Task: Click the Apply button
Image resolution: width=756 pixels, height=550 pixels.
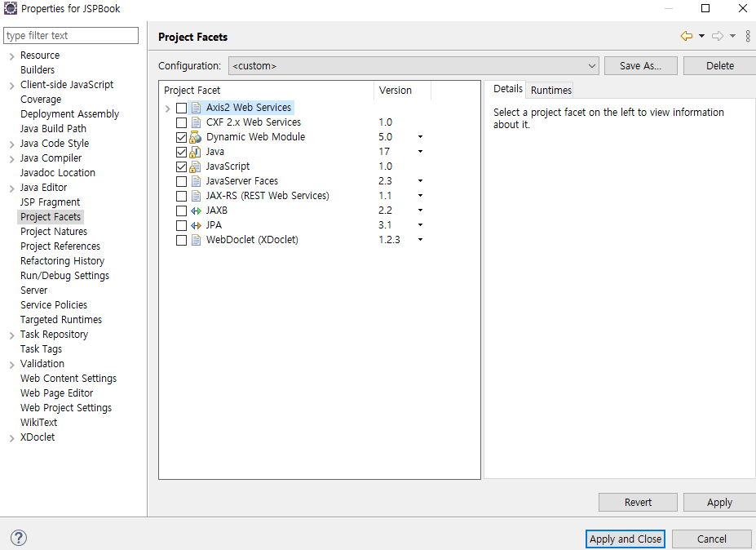Action: coord(719,502)
